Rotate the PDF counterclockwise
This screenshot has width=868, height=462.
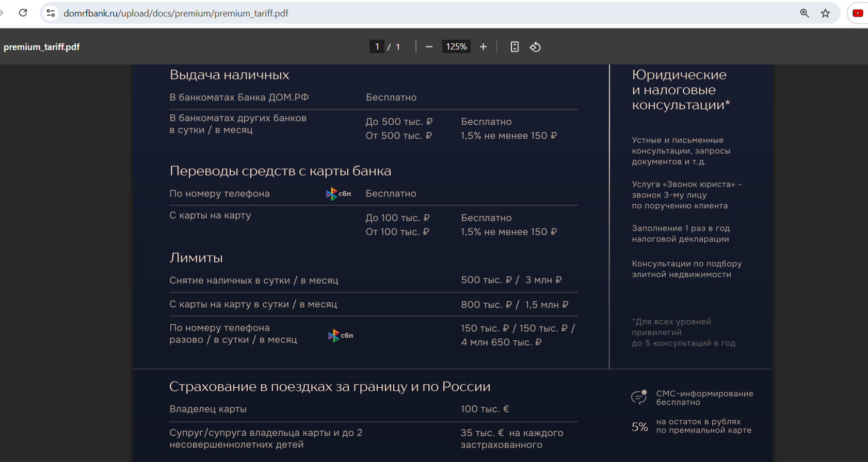[535, 47]
